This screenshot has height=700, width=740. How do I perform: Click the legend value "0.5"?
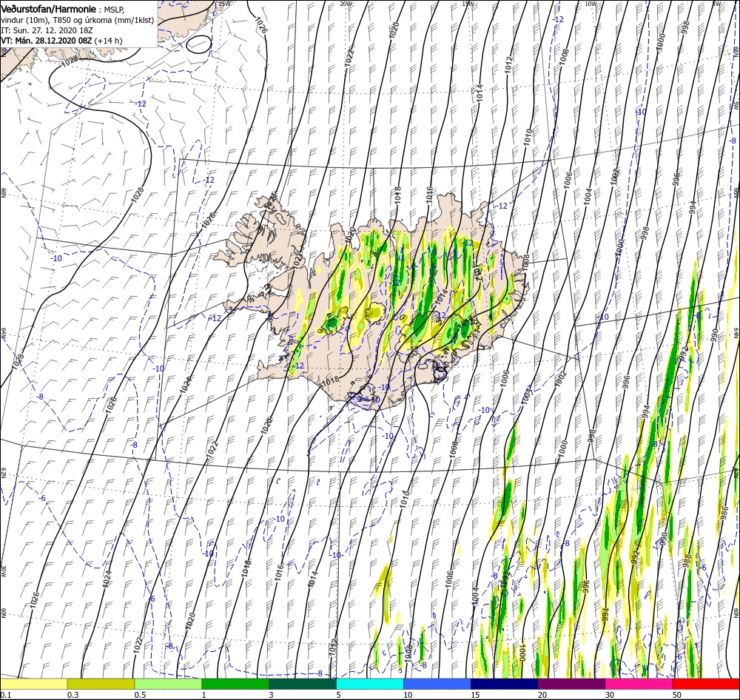(x=140, y=694)
